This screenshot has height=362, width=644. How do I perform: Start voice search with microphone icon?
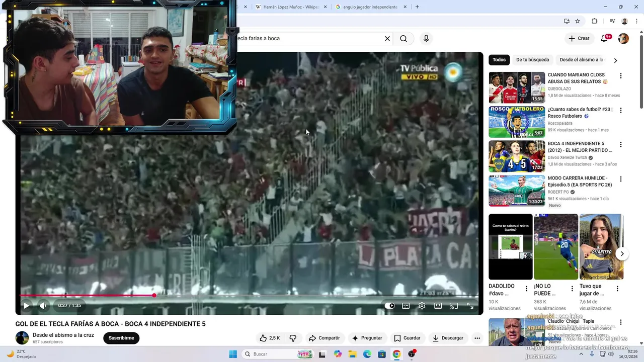coord(426,38)
